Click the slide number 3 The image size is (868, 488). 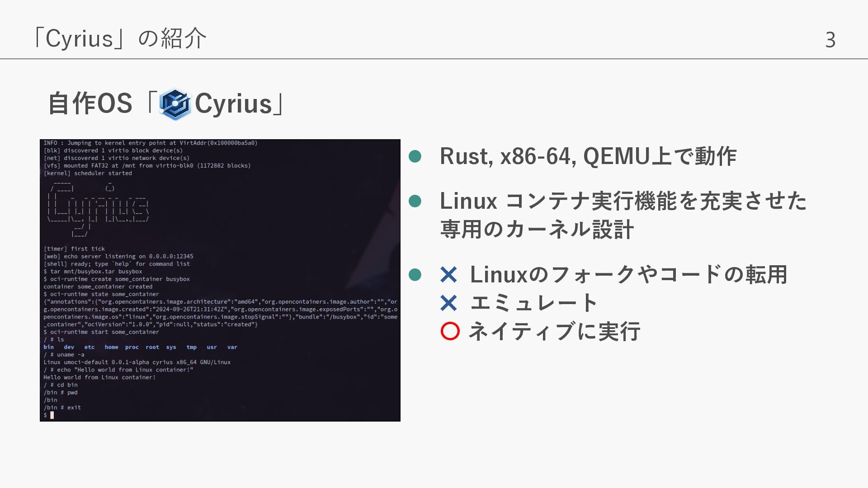(x=830, y=40)
